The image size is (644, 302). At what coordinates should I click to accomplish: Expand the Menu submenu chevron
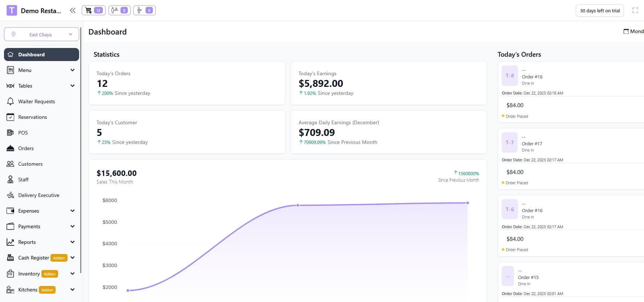pyautogui.click(x=72, y=70)
